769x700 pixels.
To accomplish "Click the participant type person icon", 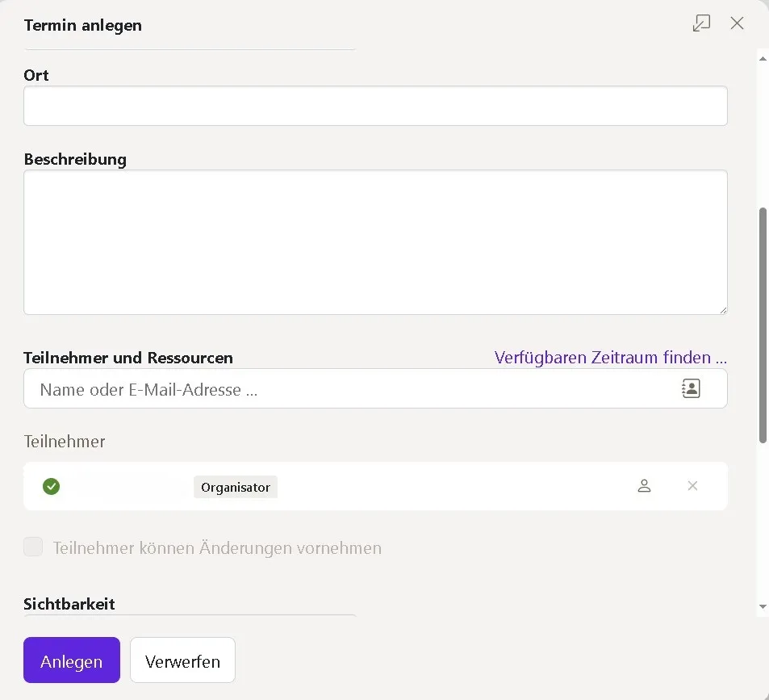I will [x=644, y=486].
